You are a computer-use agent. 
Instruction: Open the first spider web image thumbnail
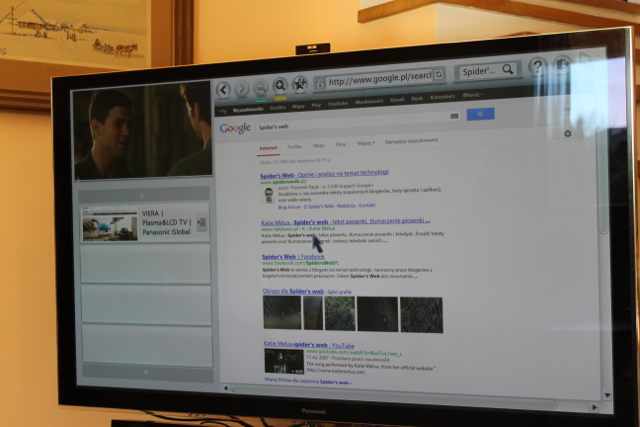[282, 313]
